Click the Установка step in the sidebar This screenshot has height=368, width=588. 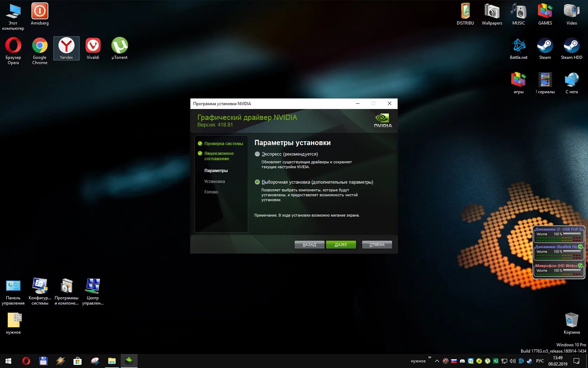(x=215, y=182)
